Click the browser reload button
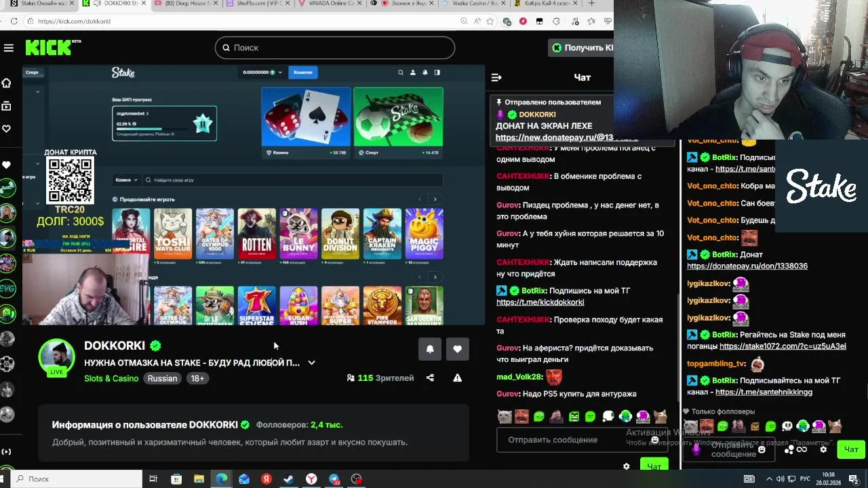This screenshot has width=868, height=488. 14,21
